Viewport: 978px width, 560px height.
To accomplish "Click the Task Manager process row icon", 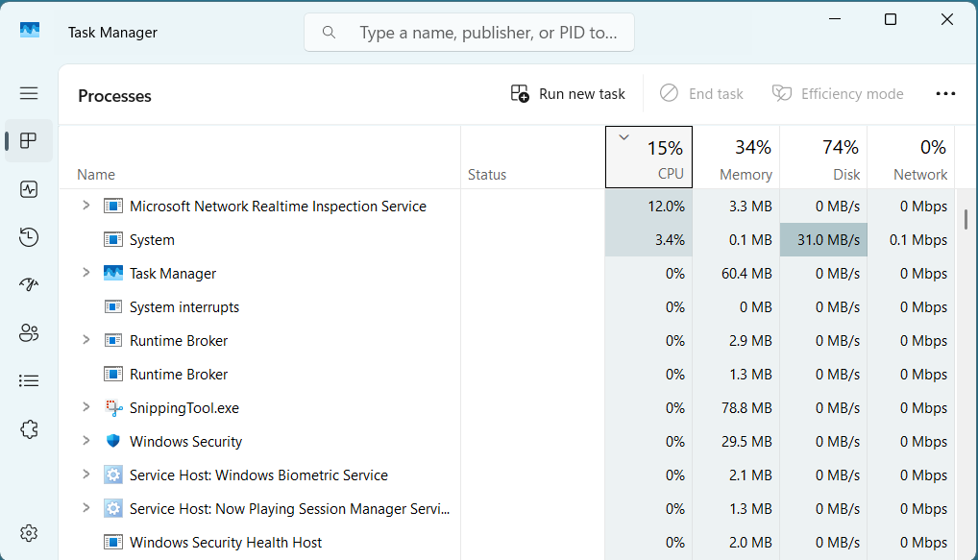I will pos(113,273).
